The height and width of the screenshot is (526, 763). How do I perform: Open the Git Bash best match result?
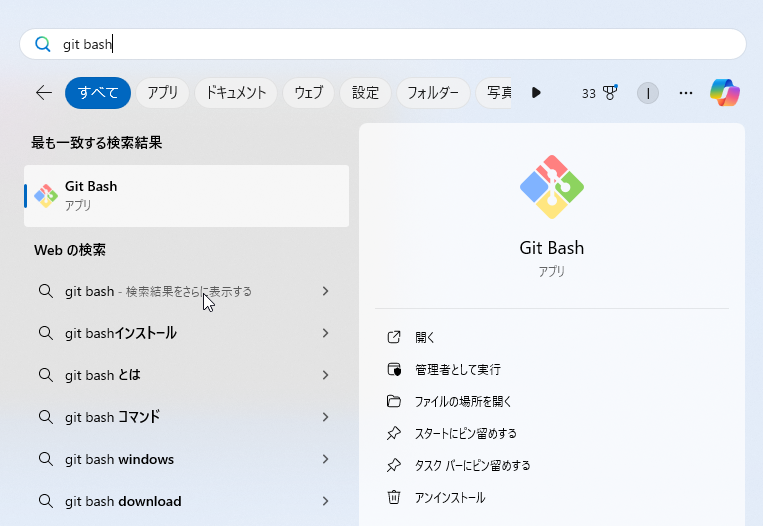pyautogui.click(x=186, y=196)
